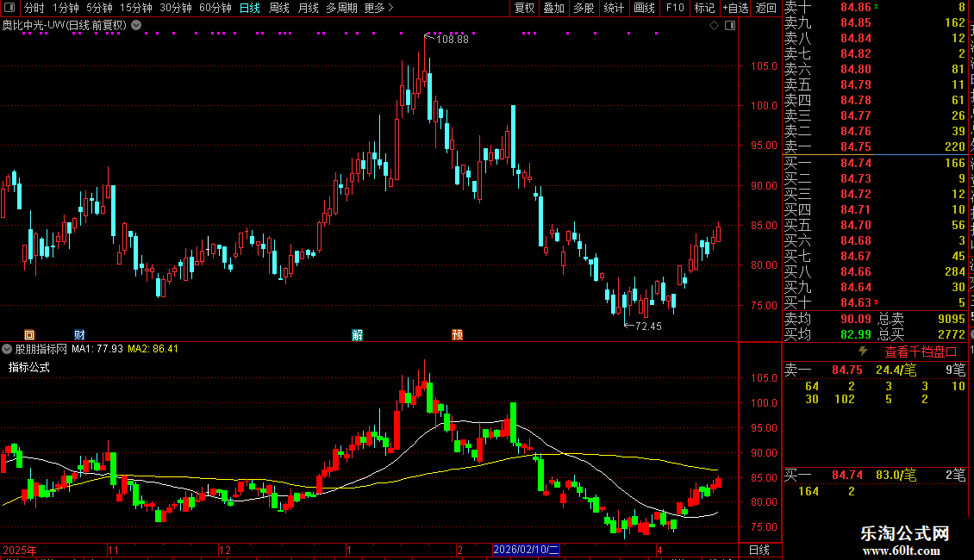Select the 卖五 84.79 order row
The image size is (974, 560).
click(875, 84)
